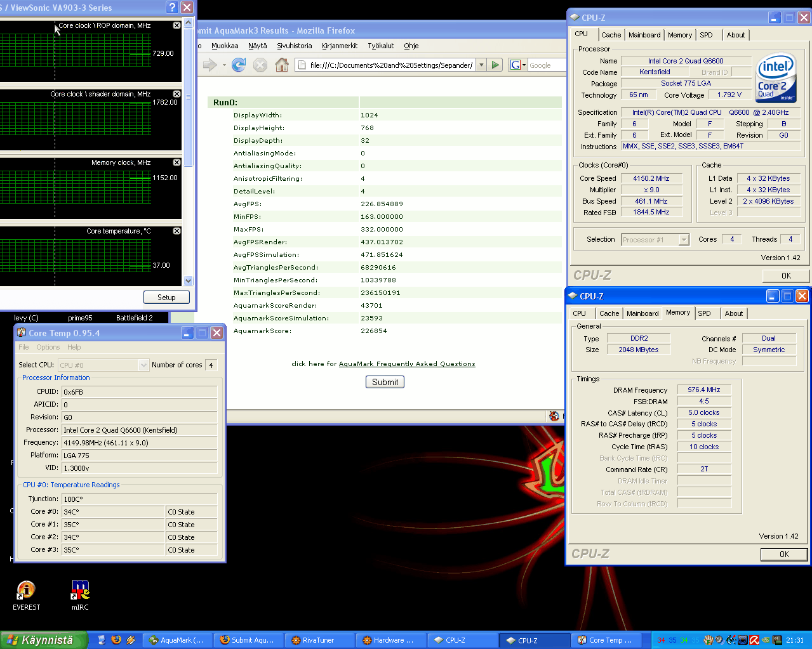812x649 pixels.
Task: Close the Core clock ROP domain graph
Action: coord(177,25)
